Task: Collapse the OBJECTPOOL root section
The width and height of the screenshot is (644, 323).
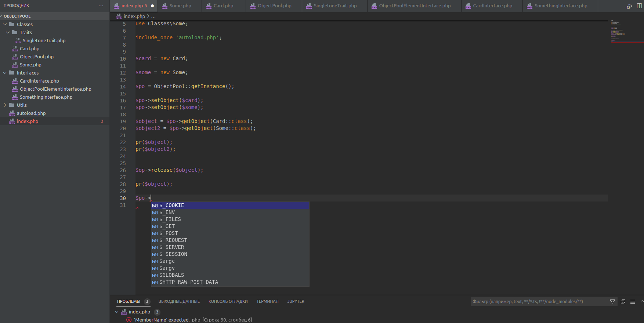Action: point(1,16)
